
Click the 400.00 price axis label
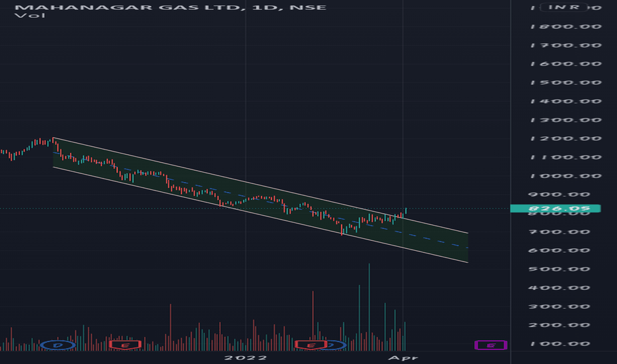pyautogui.click(x=559, y=288)
